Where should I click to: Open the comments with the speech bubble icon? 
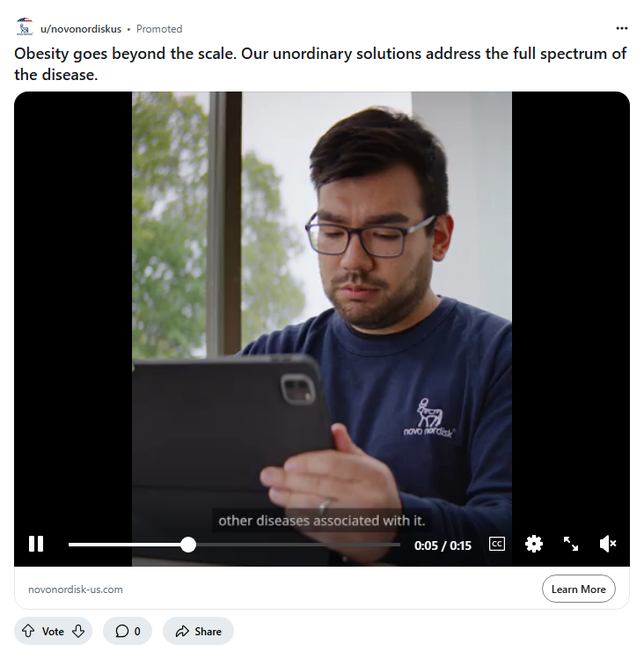pos(128,631)
